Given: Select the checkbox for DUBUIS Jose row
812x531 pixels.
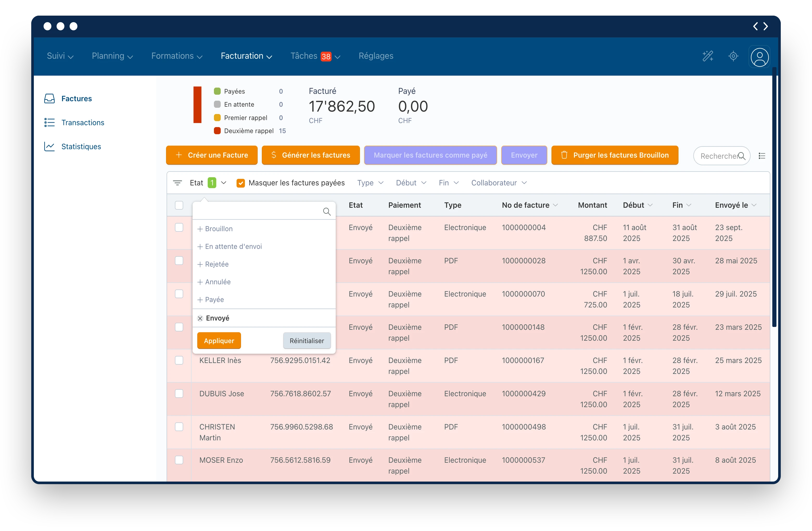Looking at the screenshot, I should [179, 394].
